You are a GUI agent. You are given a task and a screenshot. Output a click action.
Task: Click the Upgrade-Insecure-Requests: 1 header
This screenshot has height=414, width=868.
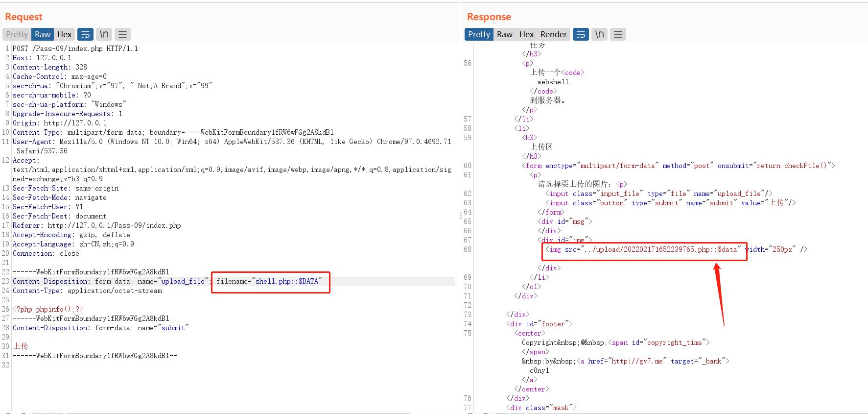click(68, 114)
